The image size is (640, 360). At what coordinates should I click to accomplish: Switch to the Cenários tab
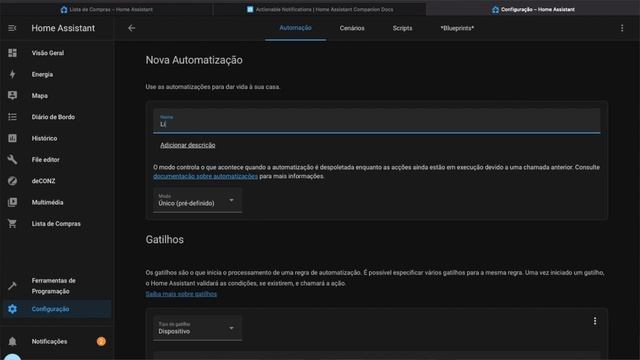pyautogui.click(x=352, y=28)
